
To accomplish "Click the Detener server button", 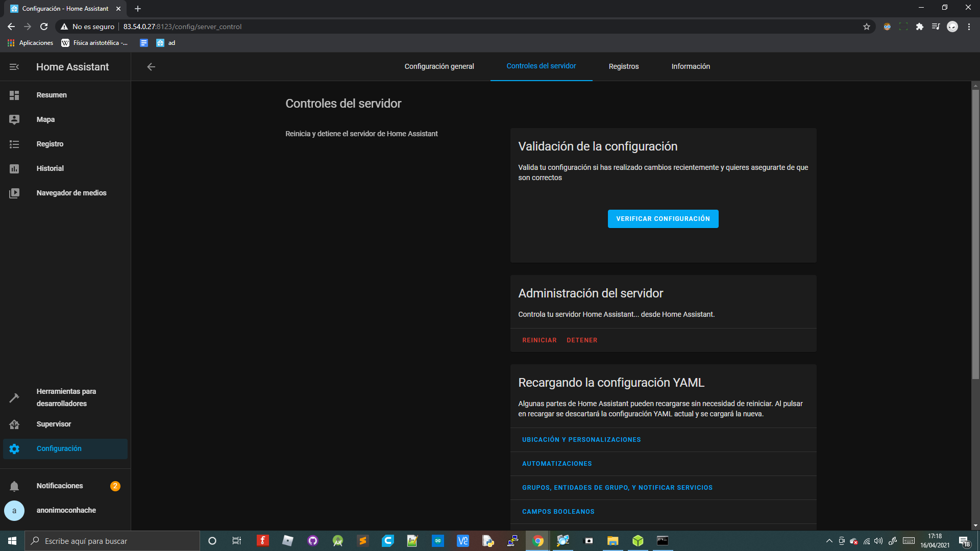I will tap(582, 340).
